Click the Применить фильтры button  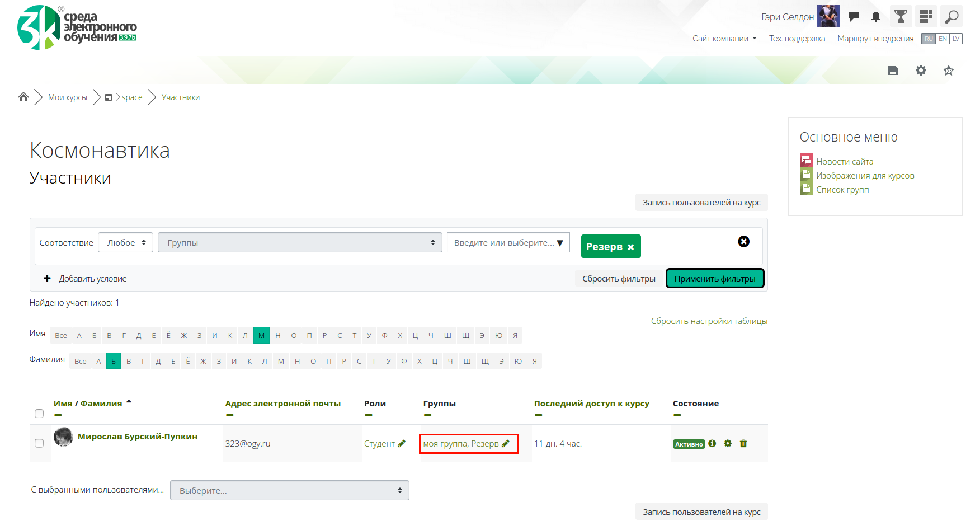tap(715, 278)
